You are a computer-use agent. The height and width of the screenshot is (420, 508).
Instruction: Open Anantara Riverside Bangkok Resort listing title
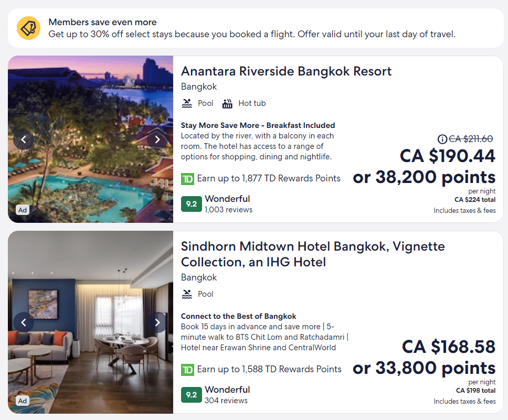point(286,71)
